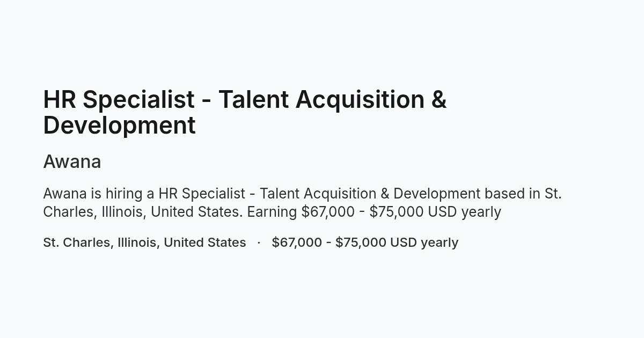Click the dot separator between location and salary
Screen dimensions: 644x338
pos(259,243)
